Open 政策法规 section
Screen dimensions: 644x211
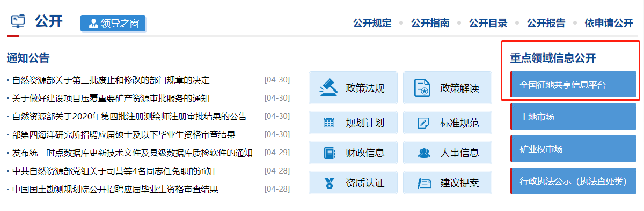pyautogui.click(x=353, y=88)
